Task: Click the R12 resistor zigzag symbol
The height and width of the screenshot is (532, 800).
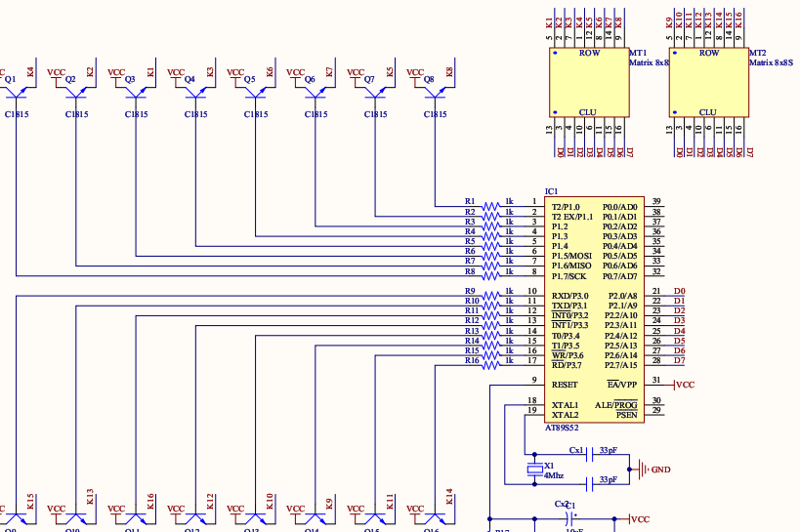Action: point(490,325)
